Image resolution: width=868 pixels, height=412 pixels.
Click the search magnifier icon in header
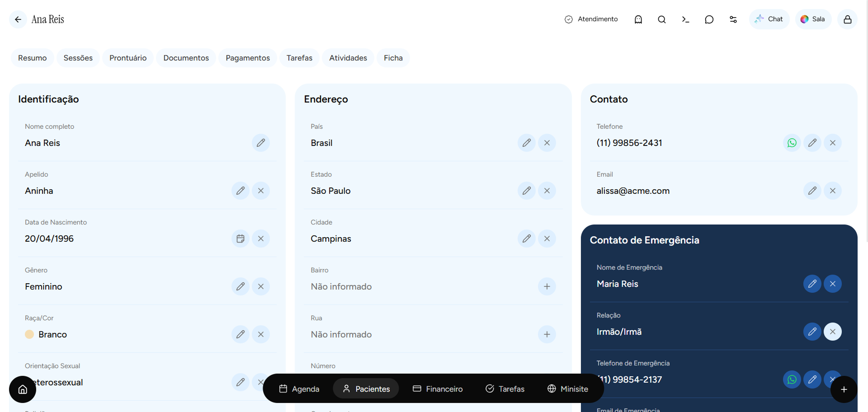(x=661, y=19)
